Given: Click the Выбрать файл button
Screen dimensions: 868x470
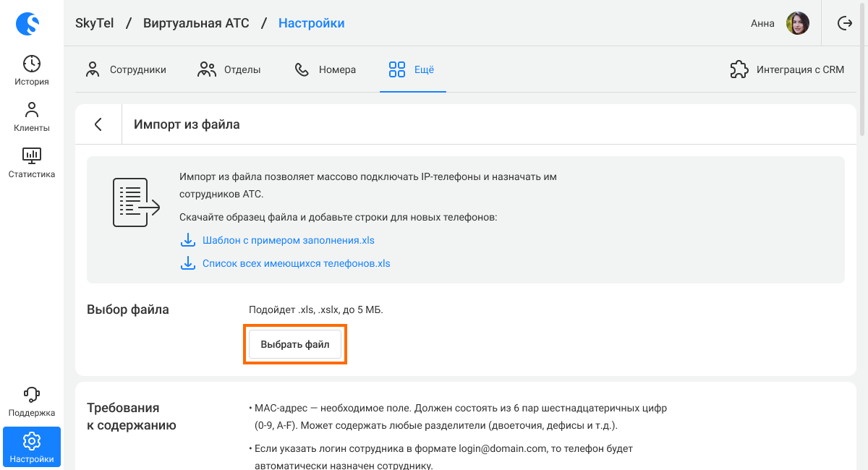Looking at the screenshot, I should point(295,345).
